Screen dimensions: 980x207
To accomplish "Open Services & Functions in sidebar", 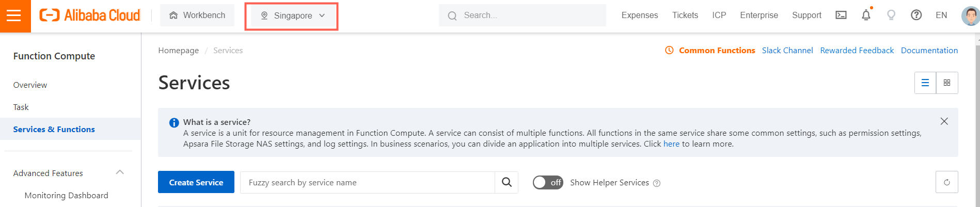I will coord(54,129).
